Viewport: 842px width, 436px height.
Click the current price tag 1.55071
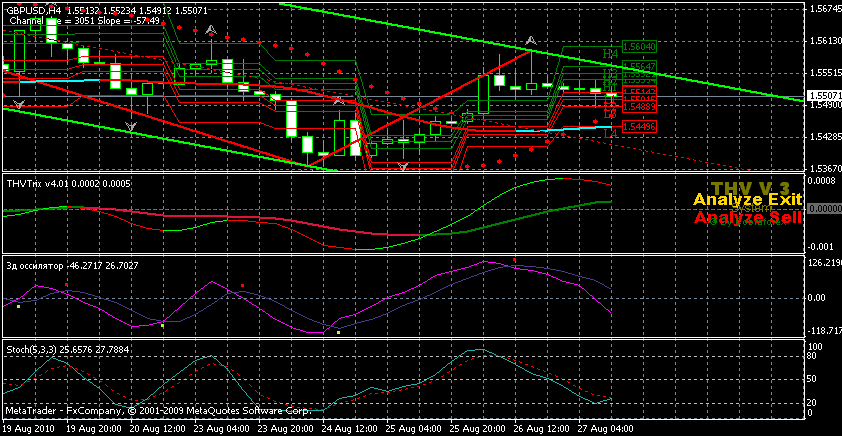pyautogui.click(x=824, y=97)
